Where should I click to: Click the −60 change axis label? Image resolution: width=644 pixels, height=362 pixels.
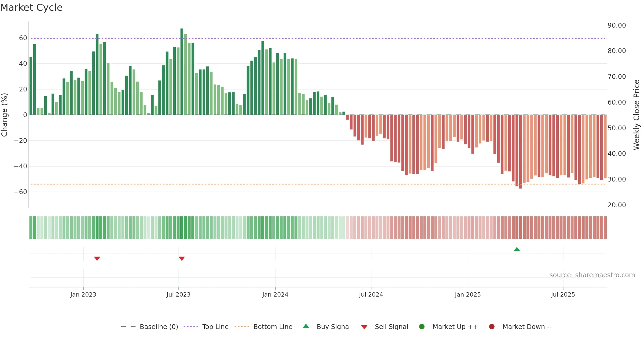pos(21,192)
